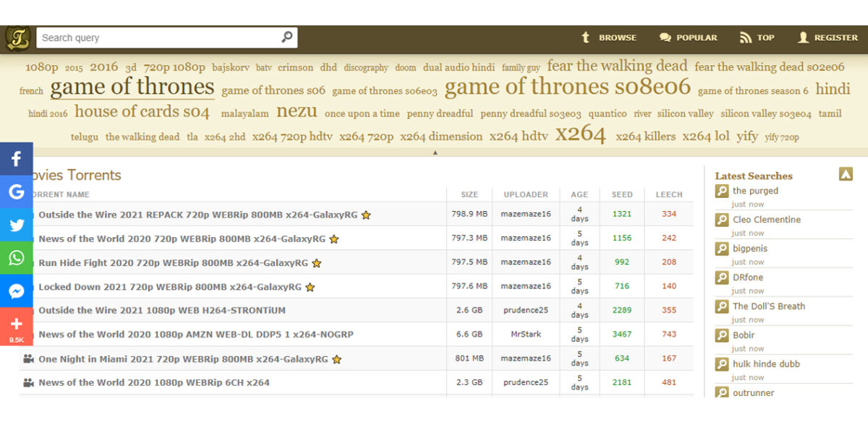Click the 'x264' tag
This screenshot has height=422, width=868.
[x=581, y=134]
